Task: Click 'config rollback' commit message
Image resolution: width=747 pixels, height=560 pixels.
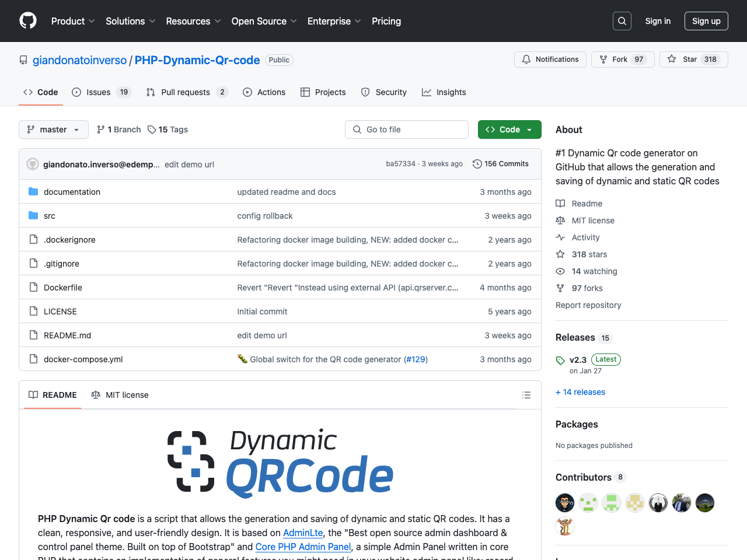Action: 265,216
